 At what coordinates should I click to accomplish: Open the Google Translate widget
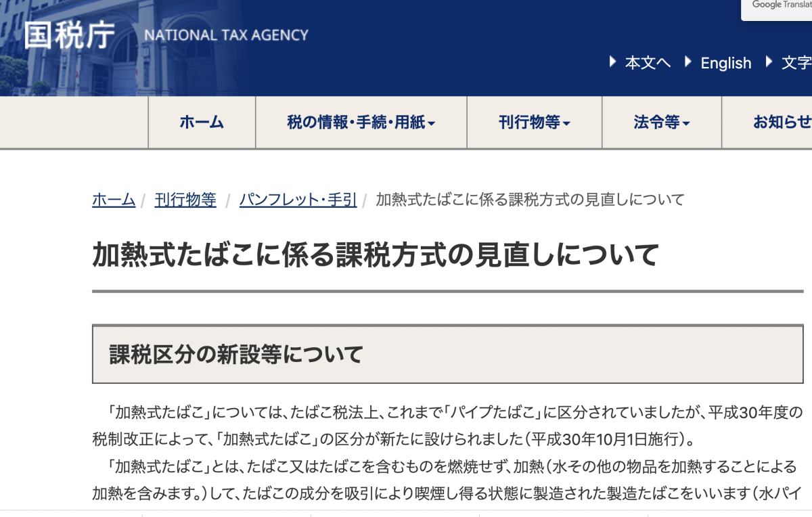tap(778, 7)
